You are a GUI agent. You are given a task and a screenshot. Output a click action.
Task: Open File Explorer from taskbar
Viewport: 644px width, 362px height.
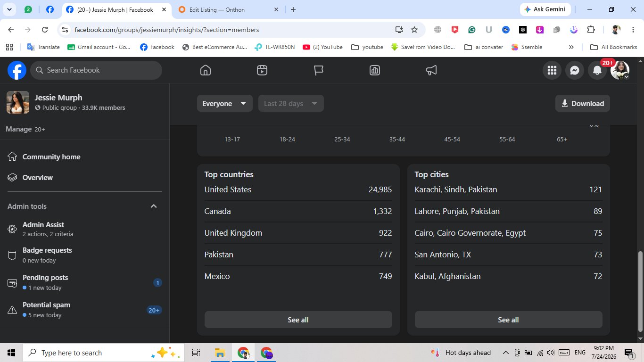point(219,353)
